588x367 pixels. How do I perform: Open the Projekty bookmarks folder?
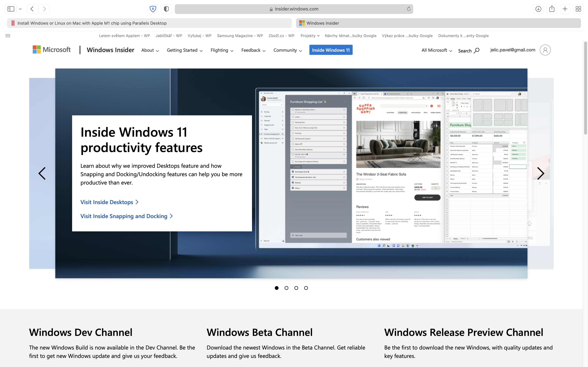coord(310,36)
